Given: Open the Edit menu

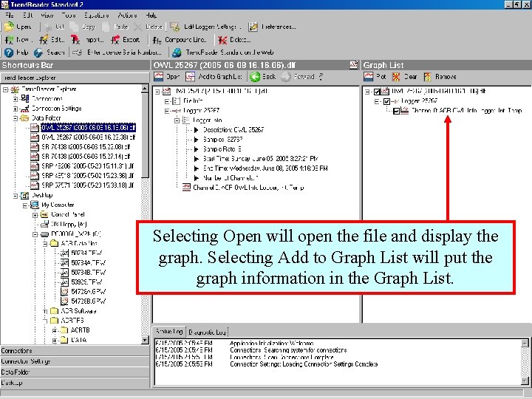Looking at the screenshot, I should [x=28, y=16].
